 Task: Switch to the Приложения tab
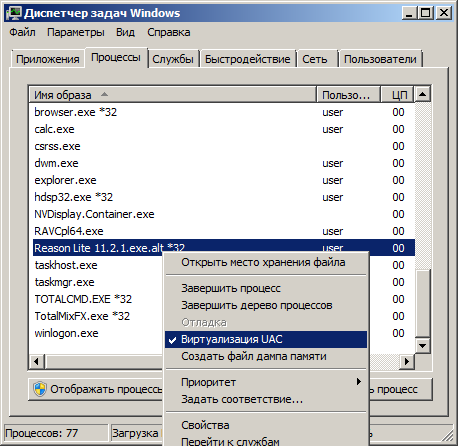48,59
